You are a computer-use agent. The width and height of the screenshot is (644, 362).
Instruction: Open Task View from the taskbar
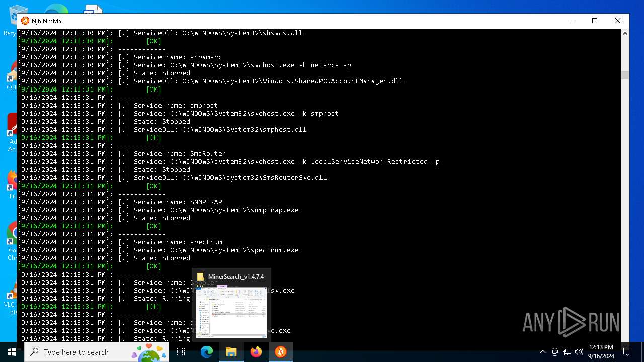click(181, 352)
